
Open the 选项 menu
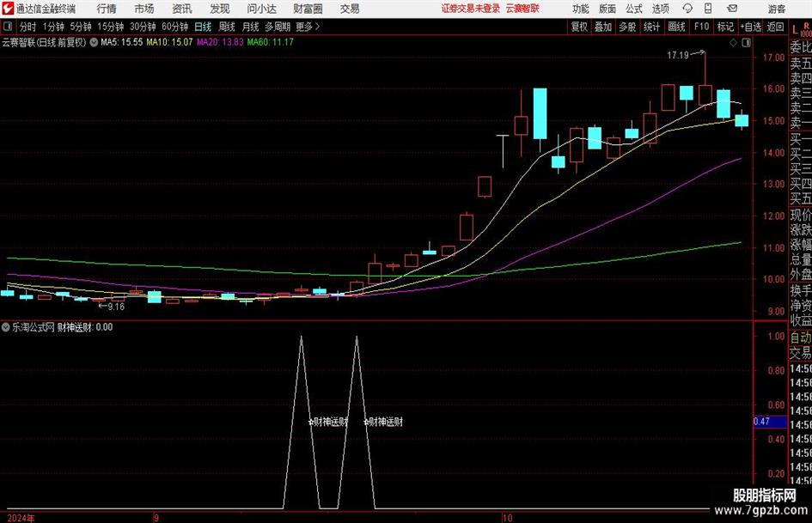coord(660,9)
